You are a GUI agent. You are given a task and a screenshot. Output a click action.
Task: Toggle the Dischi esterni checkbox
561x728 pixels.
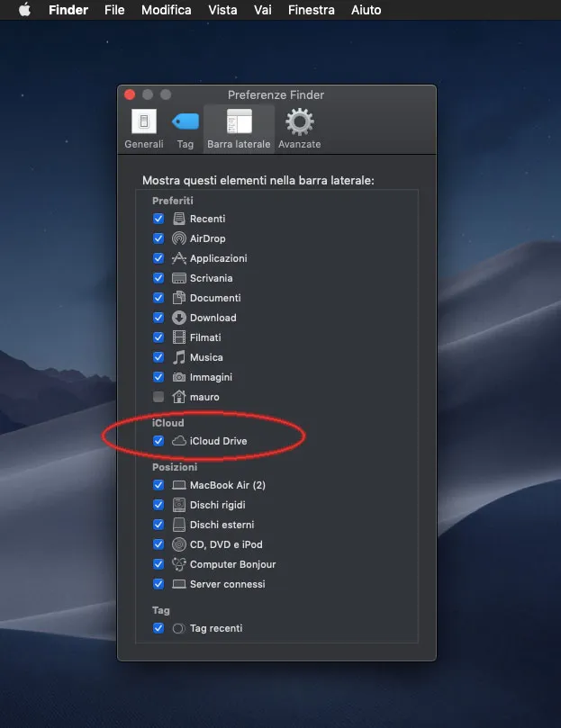[x=158, y=525]
